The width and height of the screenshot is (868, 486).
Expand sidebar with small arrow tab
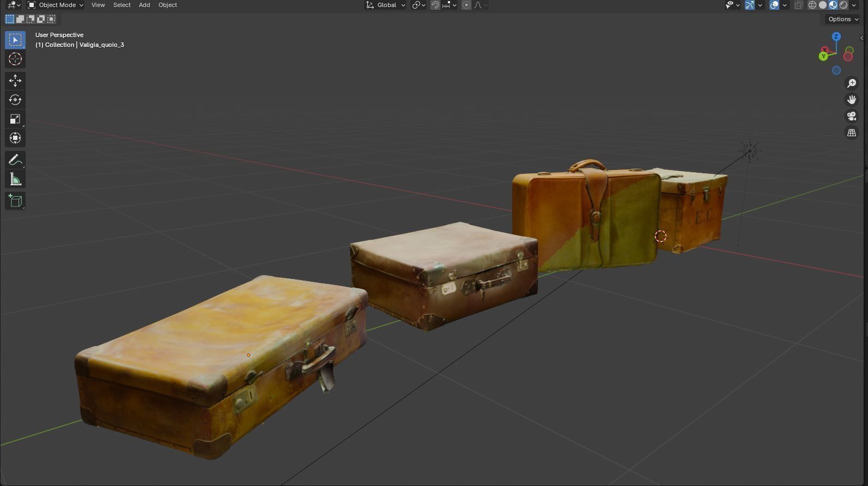(x=861, y=38)
